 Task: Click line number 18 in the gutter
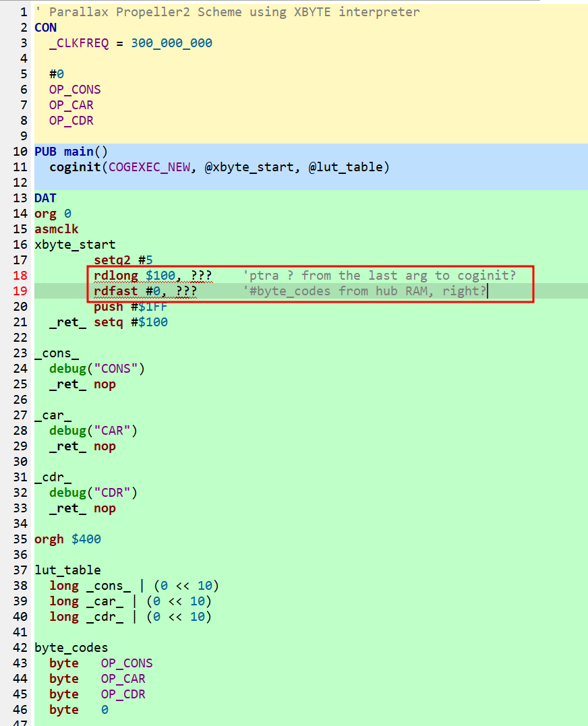point(20,276)
